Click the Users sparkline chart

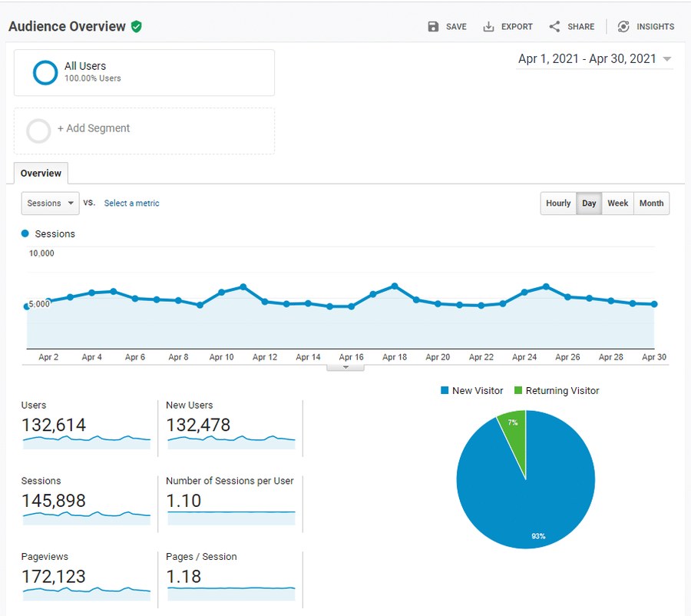tap(87, 442)
